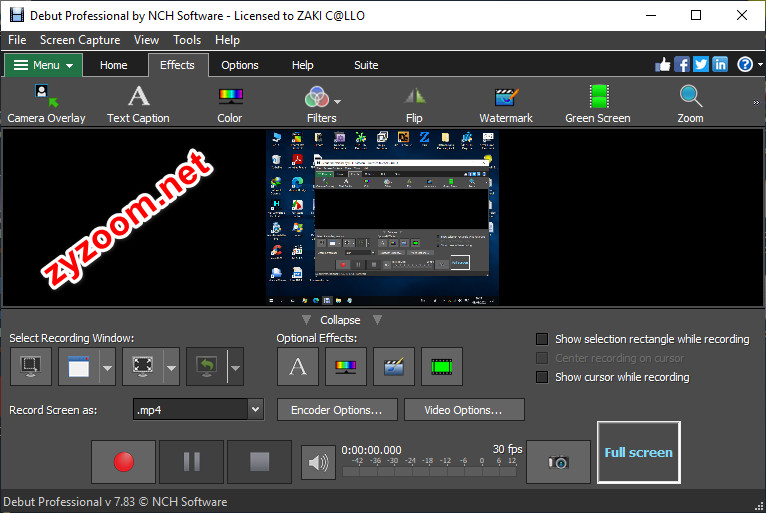Switch to the Effects tab
766x513 pixels.
tap(177, 65)
